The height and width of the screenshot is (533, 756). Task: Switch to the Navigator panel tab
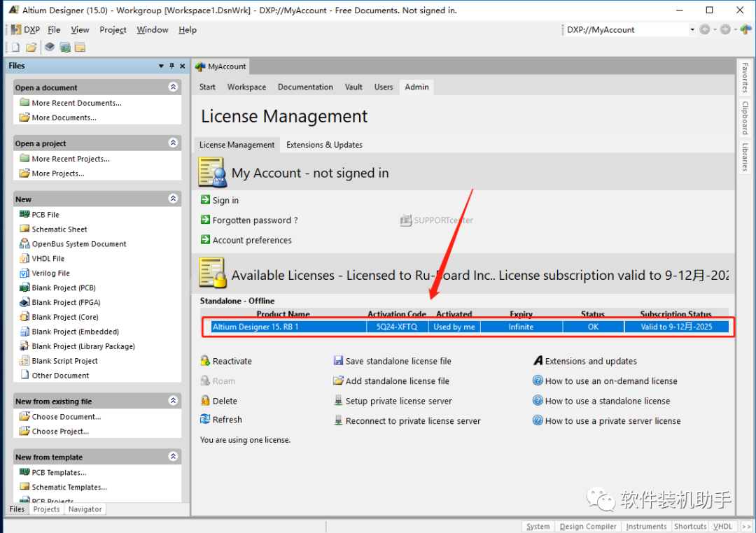[85, 509]
